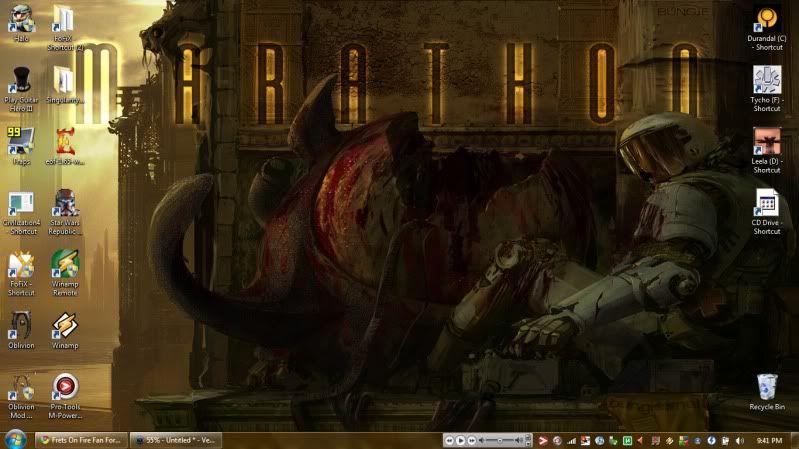Screen dimensions: 799x449
Task: Open the Oblivion Mod manager shortcut
Action: click(21, 397)
